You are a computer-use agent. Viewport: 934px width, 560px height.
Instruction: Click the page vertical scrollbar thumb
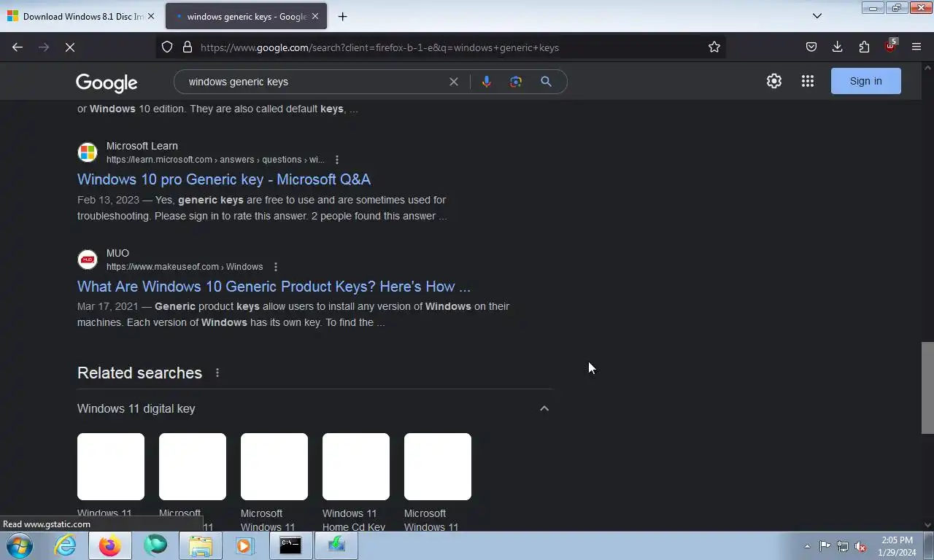pyautogui.click(x=927, y=387)
